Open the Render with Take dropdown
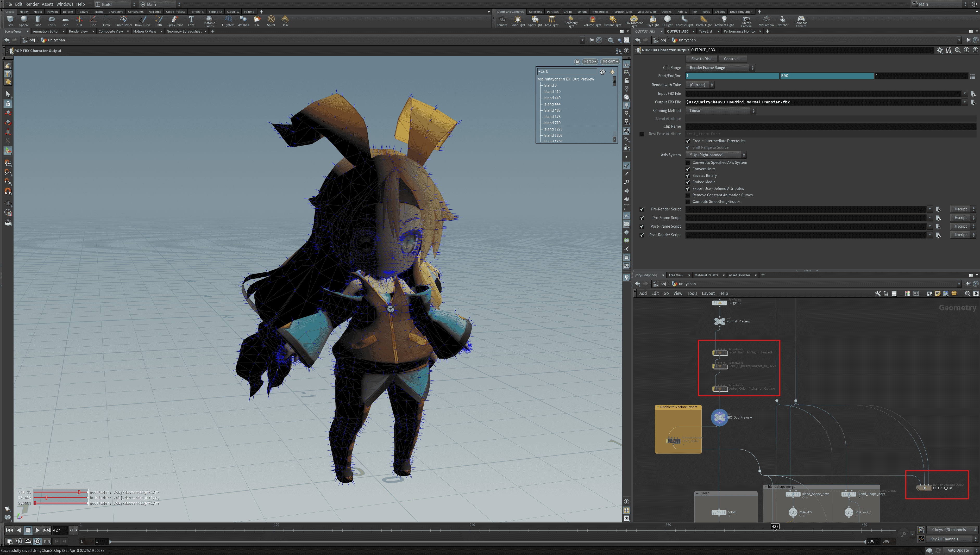 pos(700,85)
